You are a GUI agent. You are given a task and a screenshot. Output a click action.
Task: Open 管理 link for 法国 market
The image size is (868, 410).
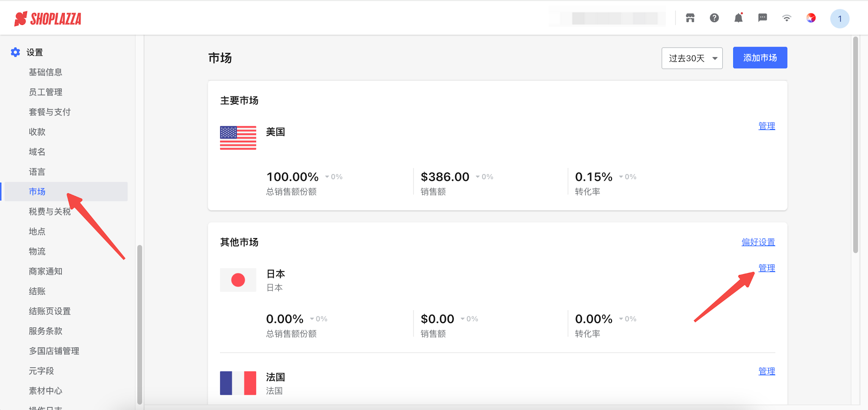(x=766, y=371)
